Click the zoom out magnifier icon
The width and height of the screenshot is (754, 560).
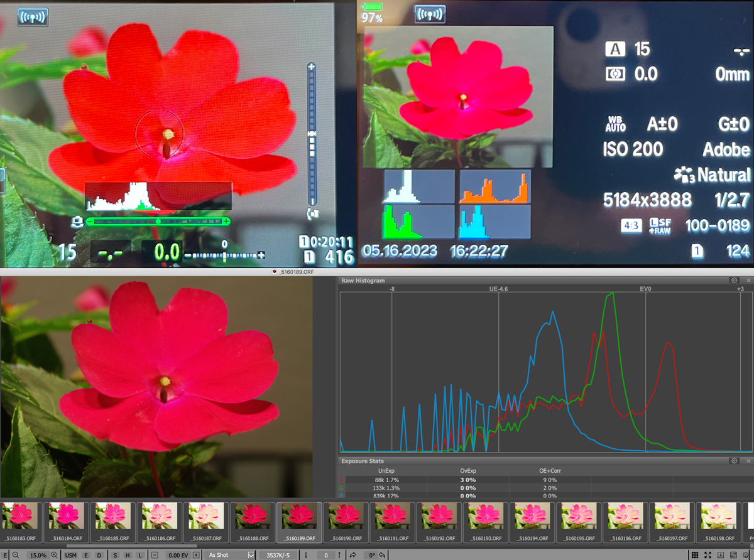[x=15, y=555]
